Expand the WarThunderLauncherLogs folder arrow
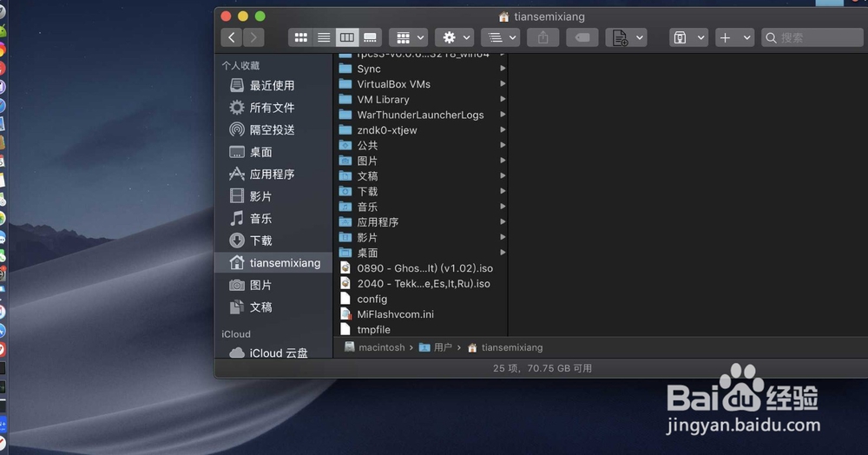This screenshot has height=455, width=868. (x=503, y=115)
